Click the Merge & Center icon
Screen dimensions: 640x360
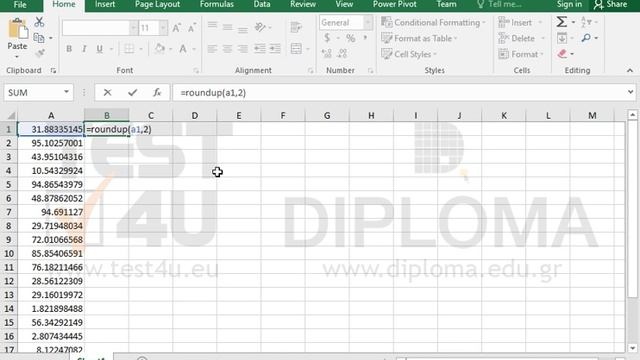click(296, 49)
